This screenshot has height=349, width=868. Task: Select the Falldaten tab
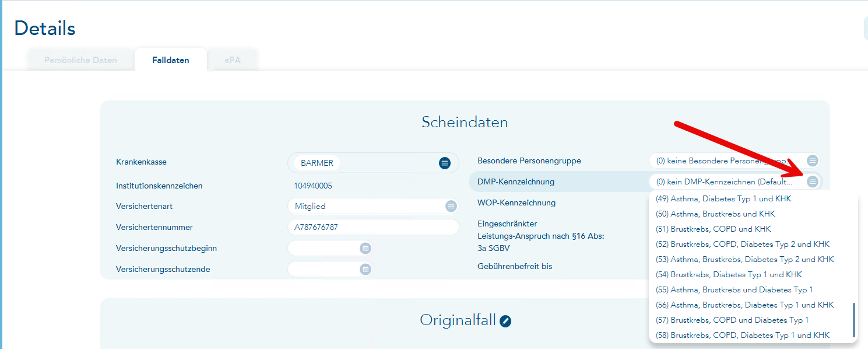pyautogui.click(x=171, y=60)
